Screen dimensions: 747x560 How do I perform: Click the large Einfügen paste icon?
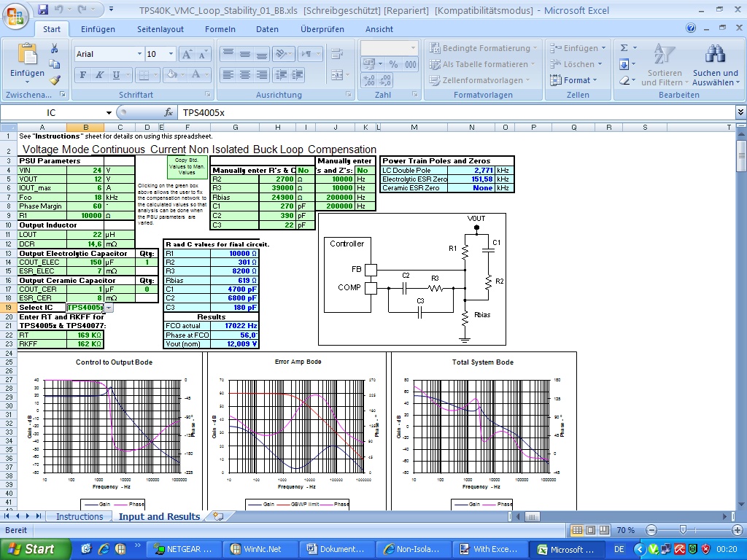click(27, 53)
